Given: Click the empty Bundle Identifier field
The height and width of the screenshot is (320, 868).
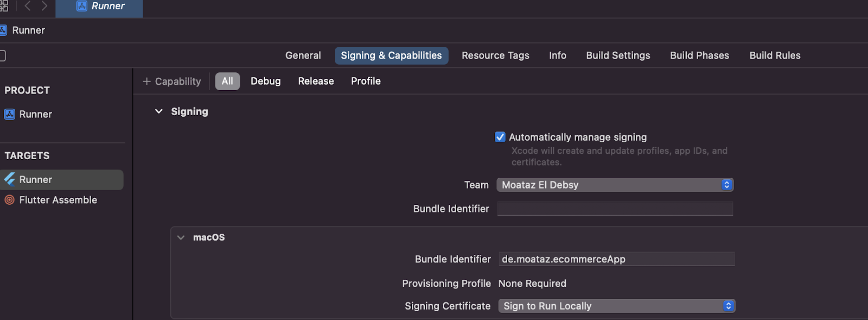Looking at the screenshot, I should 615,209.
